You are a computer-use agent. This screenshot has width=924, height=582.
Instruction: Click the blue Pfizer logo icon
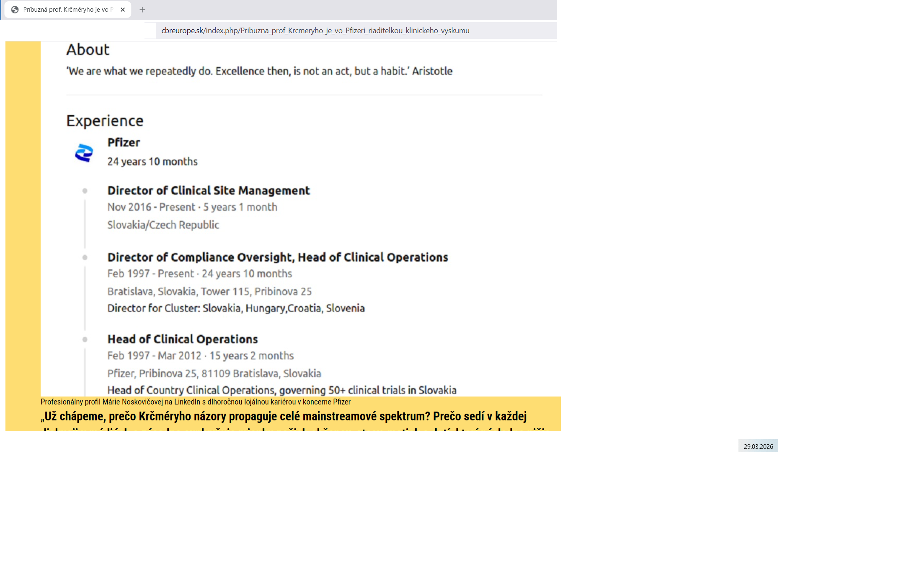(84, 153)
